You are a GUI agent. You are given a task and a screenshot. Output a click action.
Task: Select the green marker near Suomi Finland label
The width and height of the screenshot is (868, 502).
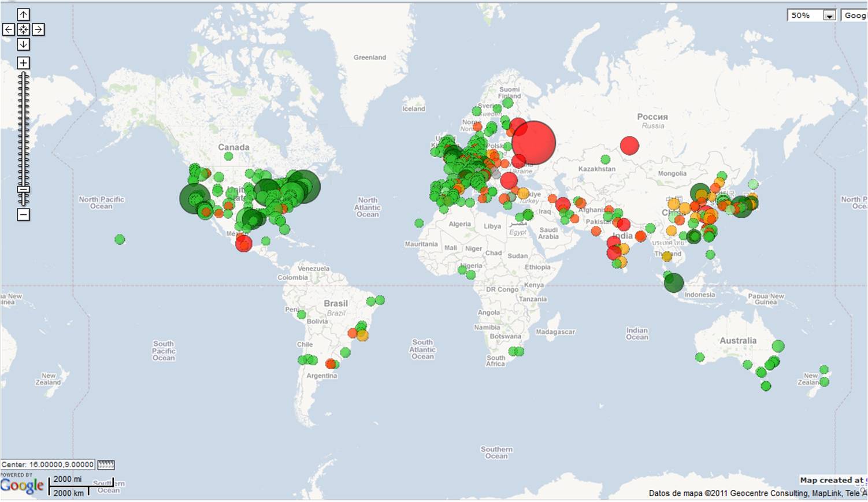click(507, 103)
